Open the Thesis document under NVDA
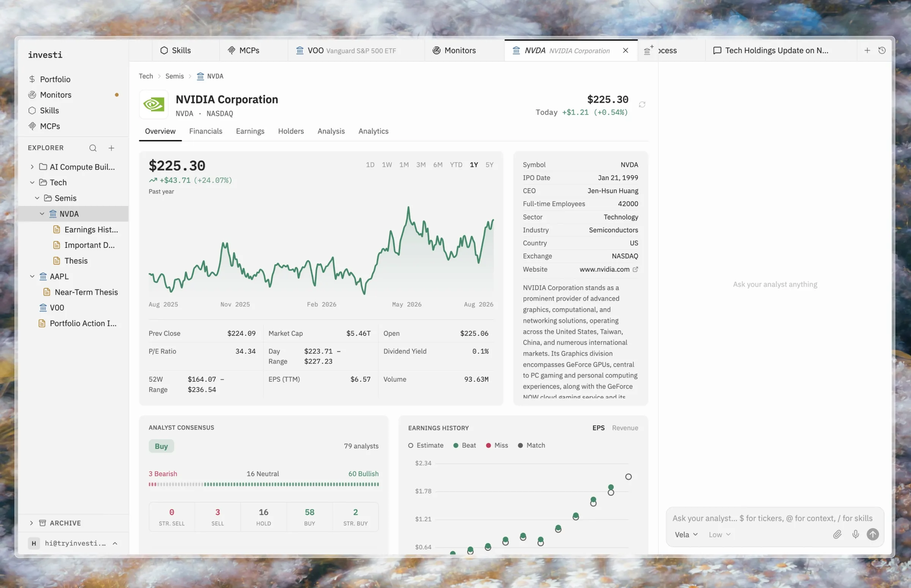Viewport: 911px width, 588px height. [73, 261]
